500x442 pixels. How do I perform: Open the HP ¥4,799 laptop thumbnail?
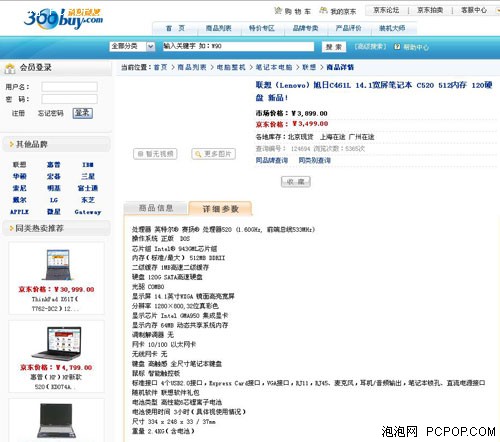point(57,343)
